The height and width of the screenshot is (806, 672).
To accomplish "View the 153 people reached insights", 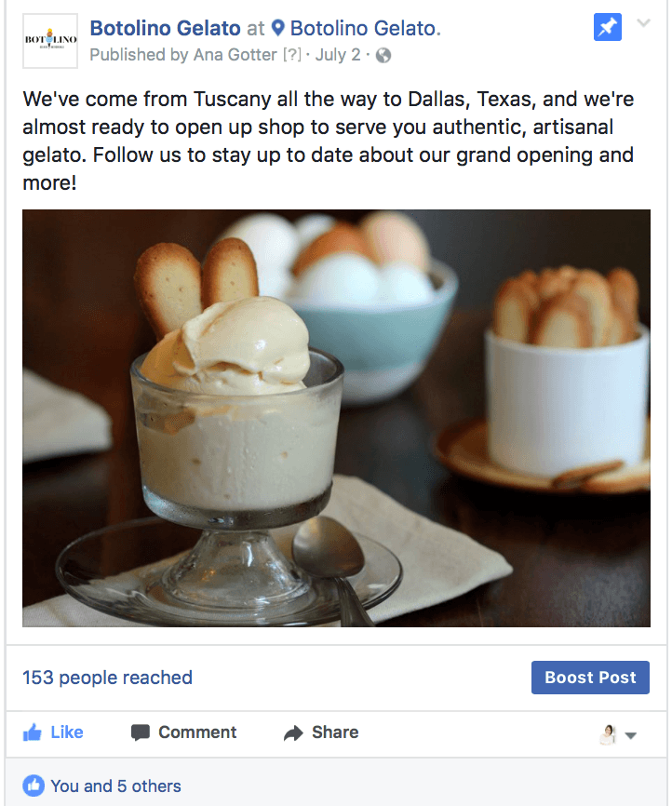I will pos(107,678).
